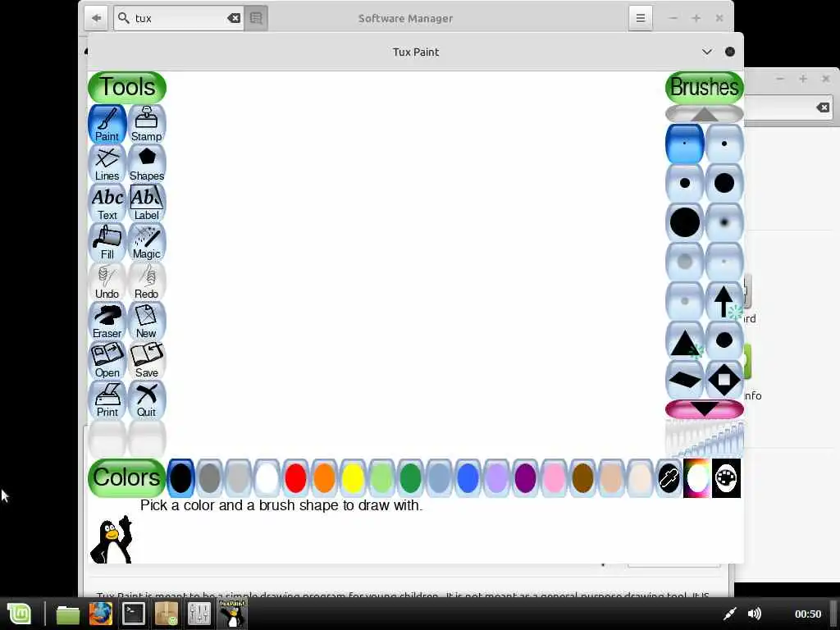Open the terminal from the panel
Image resolution: width=840 pixels, height=630 pixels.
(x=134, y=614)
